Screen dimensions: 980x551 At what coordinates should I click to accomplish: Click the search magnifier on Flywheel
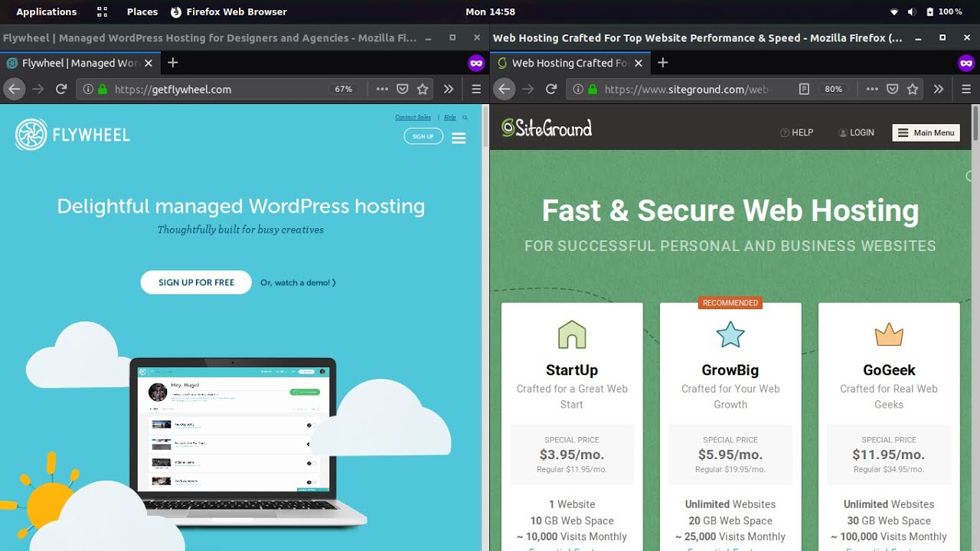[465, 117]
